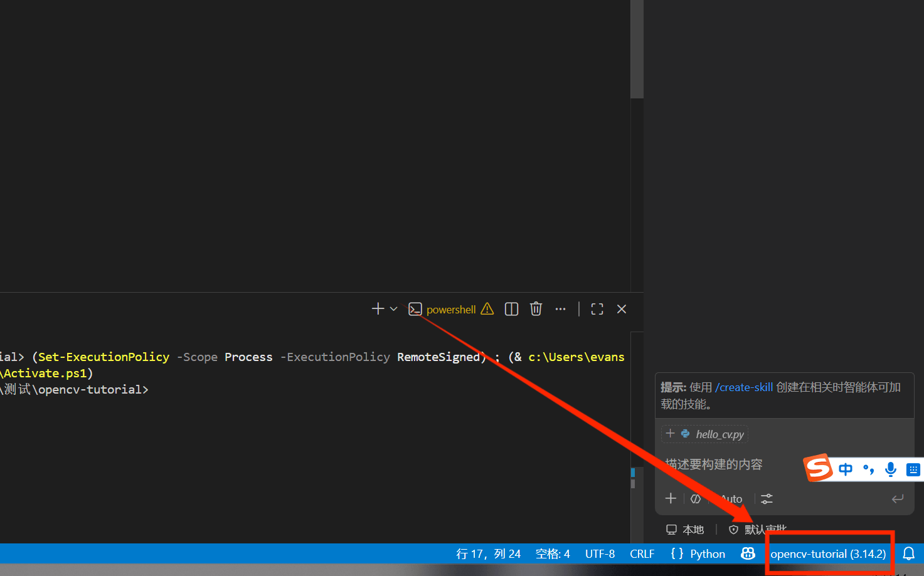Screen dimensions: 924x576
Task: Click the powershell warning triangle icon
Action: point(487,309)
